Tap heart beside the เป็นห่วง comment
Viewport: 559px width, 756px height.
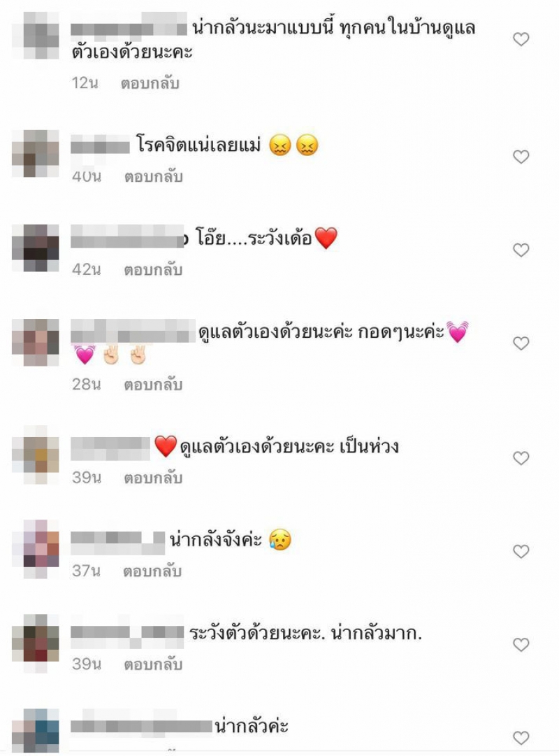[x=521, y=458]
